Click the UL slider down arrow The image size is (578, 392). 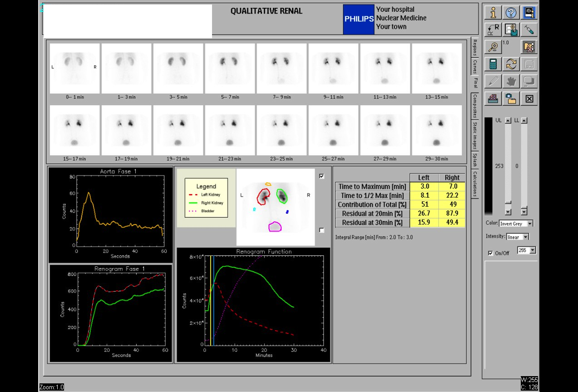point(508,212)
